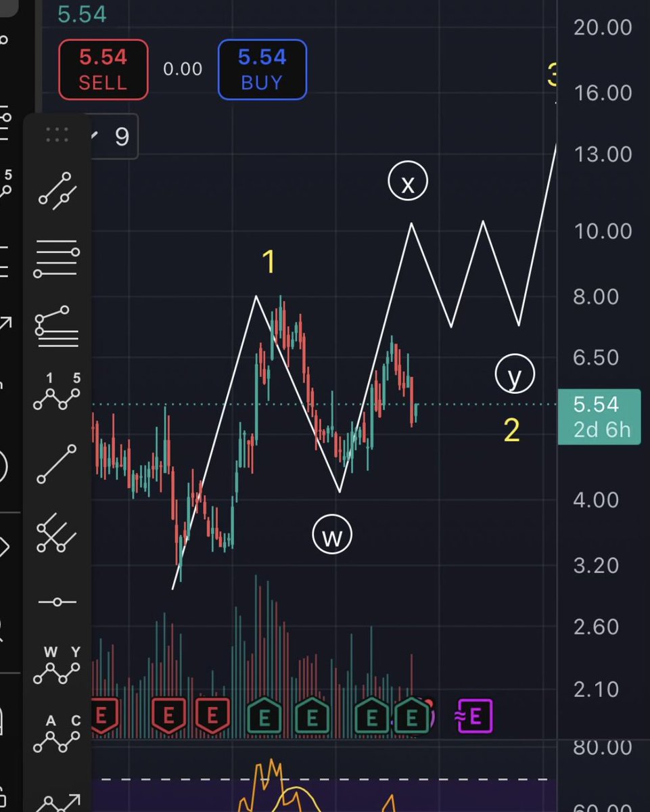Select the single Trend Line tool

(x=57, y=464)
